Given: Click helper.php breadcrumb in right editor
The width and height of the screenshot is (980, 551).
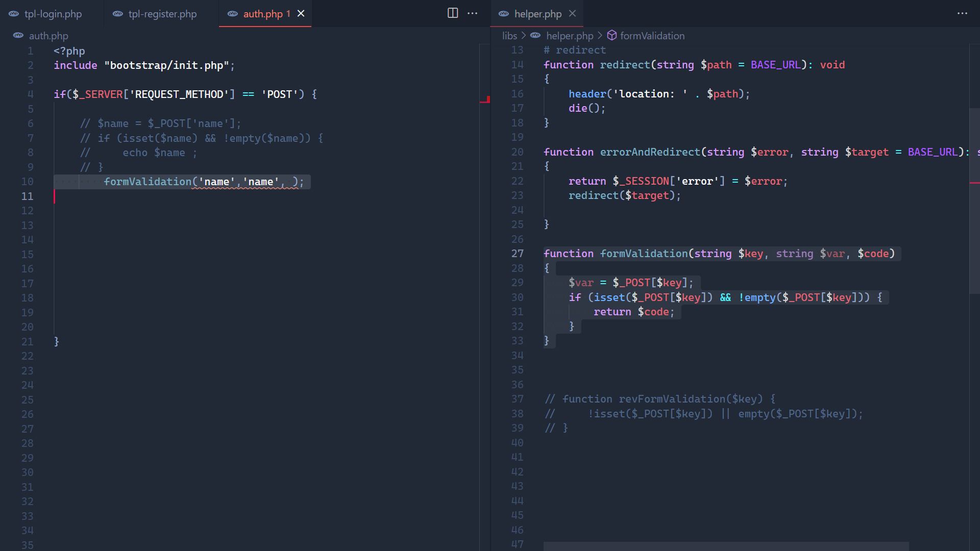Looking at the screenshot, I should [x=570, y=36].
